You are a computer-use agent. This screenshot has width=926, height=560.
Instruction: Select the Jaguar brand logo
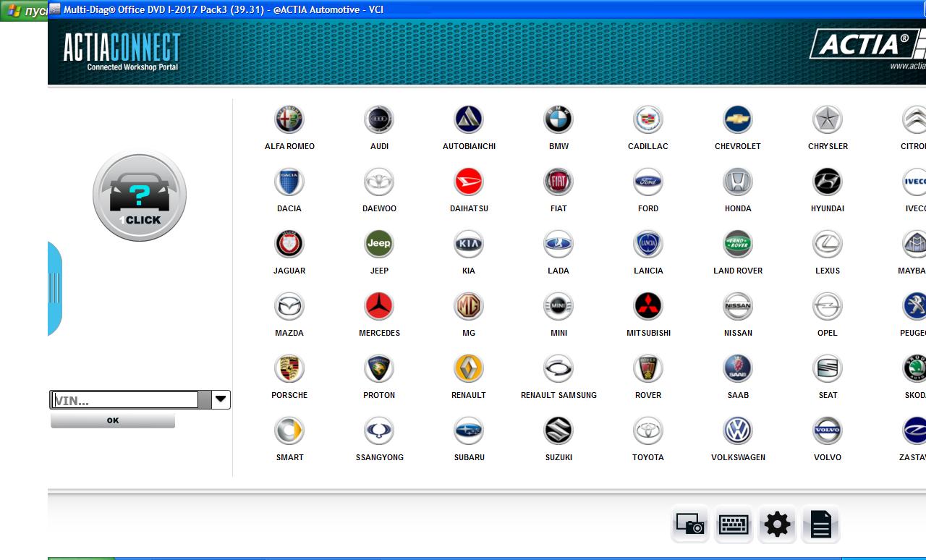click(289, 244)
